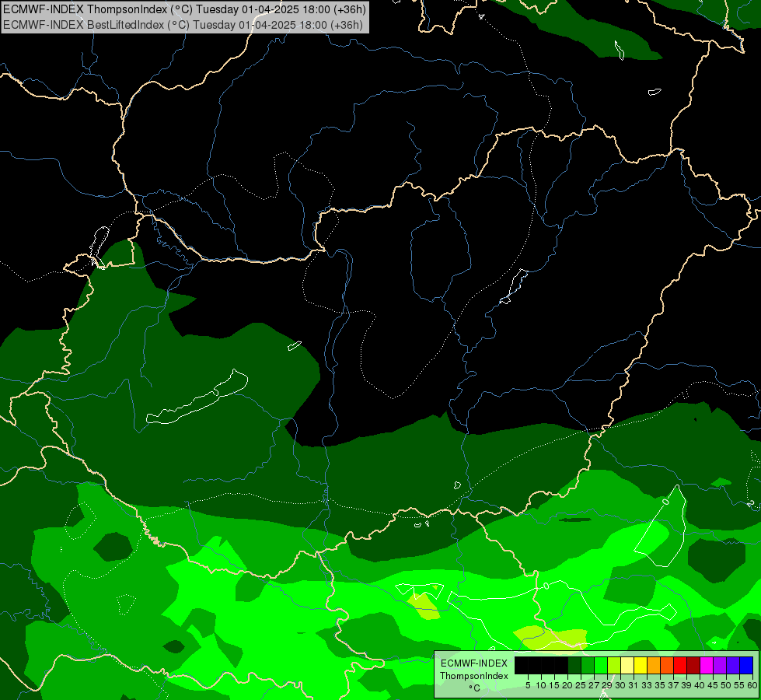Pick the pale yellow 30–31 legend swatch
Screen dimensions: 761x700
(627, 665)
